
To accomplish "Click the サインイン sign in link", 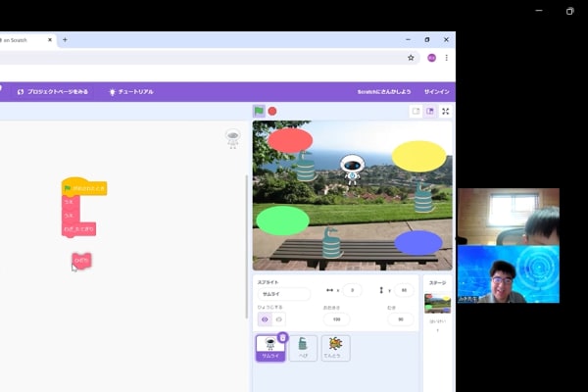I will coord(437,92).
